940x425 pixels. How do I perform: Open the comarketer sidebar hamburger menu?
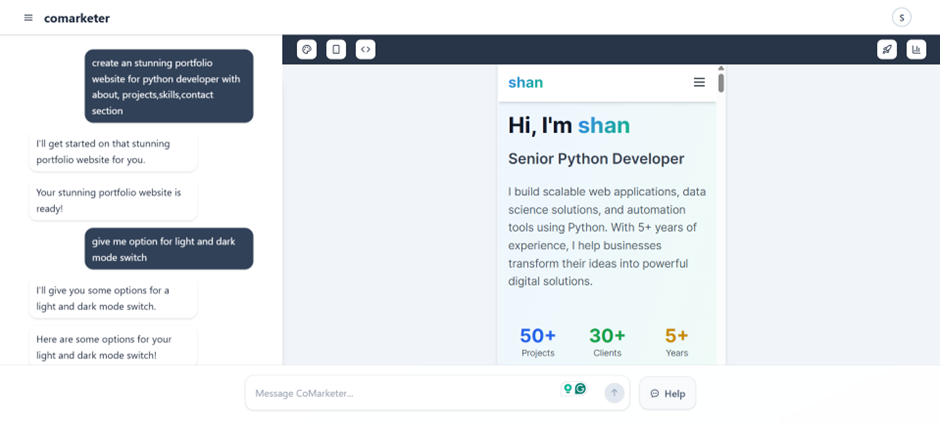[28, 18]
